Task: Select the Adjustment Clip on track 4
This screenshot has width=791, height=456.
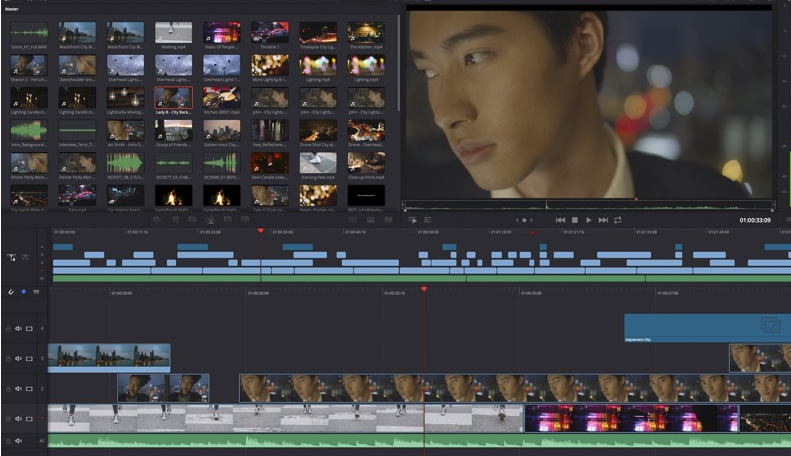Action: [707, 328]
